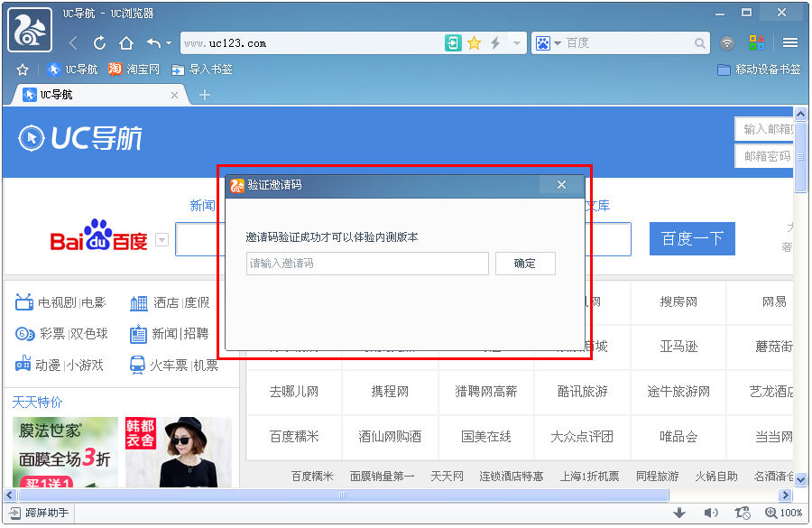
Task: Expand the dropdown beside Baidu logo
Action: [162, 240]
